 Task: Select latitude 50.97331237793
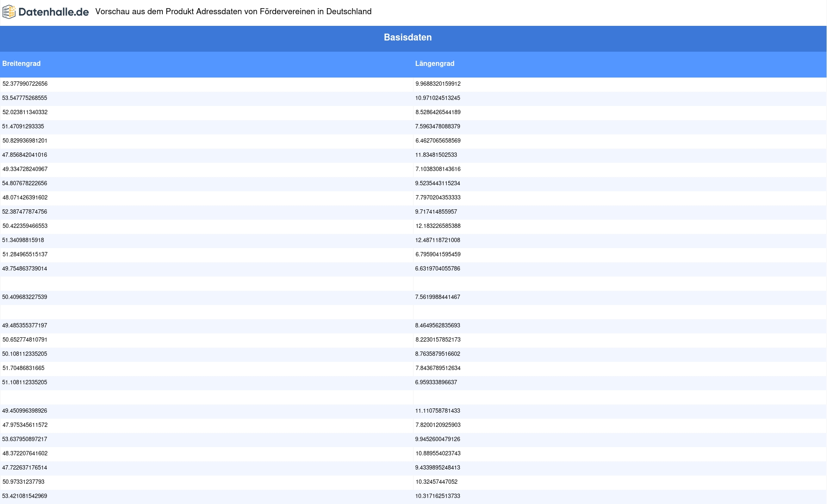click(23, 482)
